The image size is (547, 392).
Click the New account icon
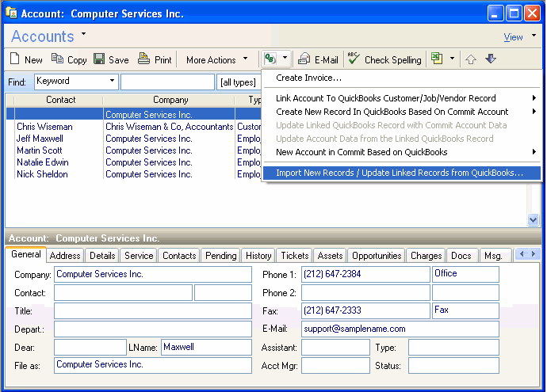(15, 59)
